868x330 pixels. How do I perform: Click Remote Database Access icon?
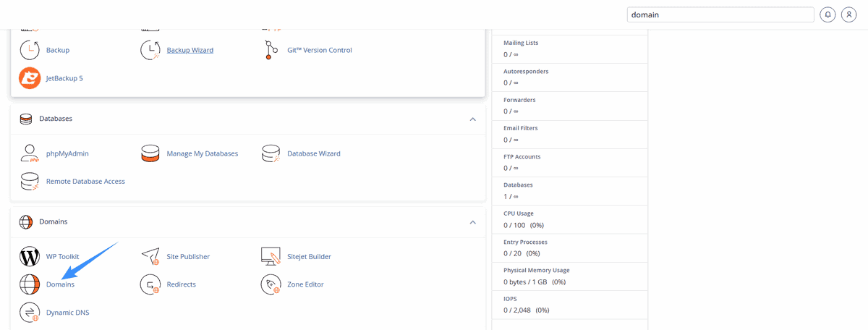(x=30, y=181)
